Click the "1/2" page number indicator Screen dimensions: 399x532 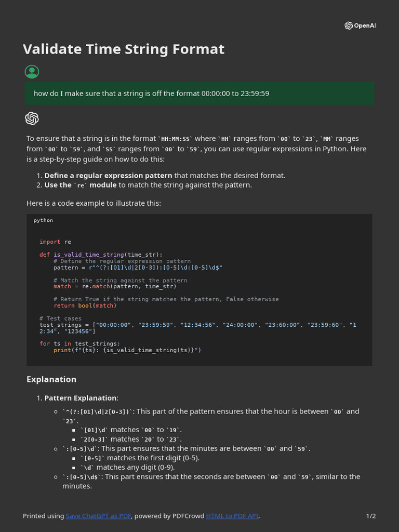[371, 516]
